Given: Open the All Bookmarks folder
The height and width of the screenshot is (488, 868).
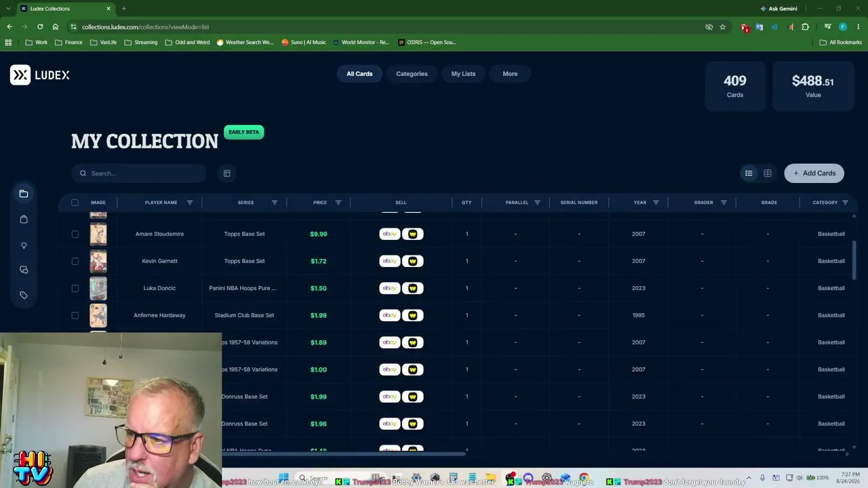Looking at the screenshot, I should click(841, 42).
